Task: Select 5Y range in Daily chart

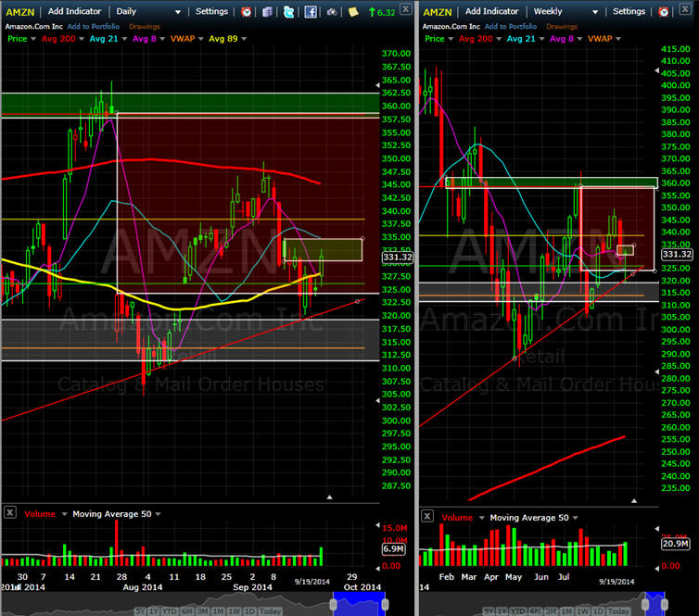Action: pyautogui.click(x=140, y=611)
